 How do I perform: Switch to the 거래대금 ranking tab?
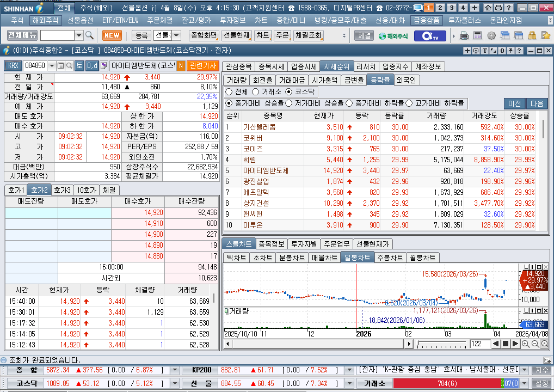click(x=292, y=80)
